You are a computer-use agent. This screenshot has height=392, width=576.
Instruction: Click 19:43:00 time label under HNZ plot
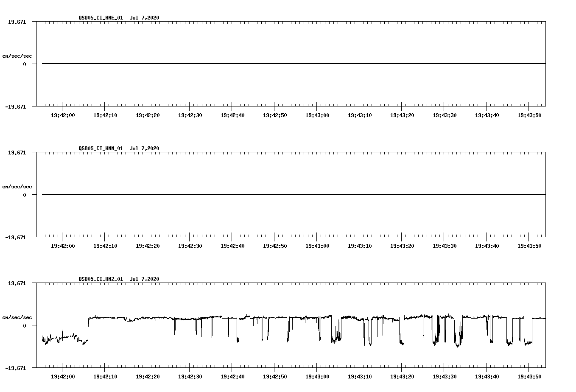[x=317, y=376]
